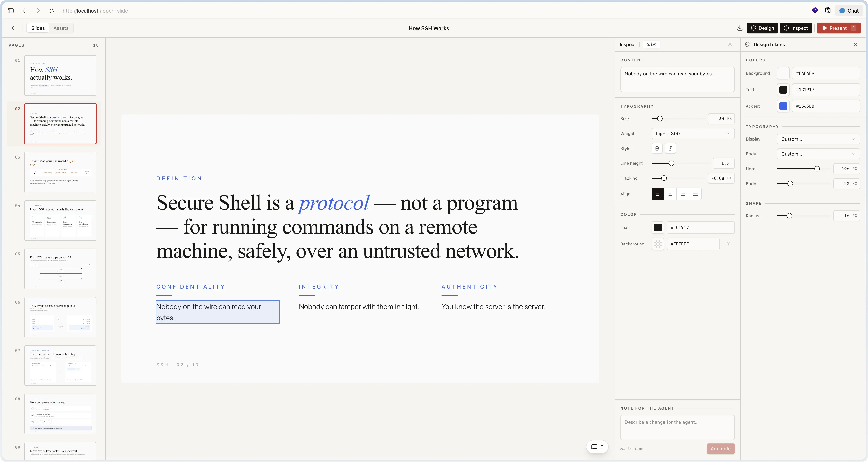
Task: Edit the Content text box
Action: click(x=677, y=79)
